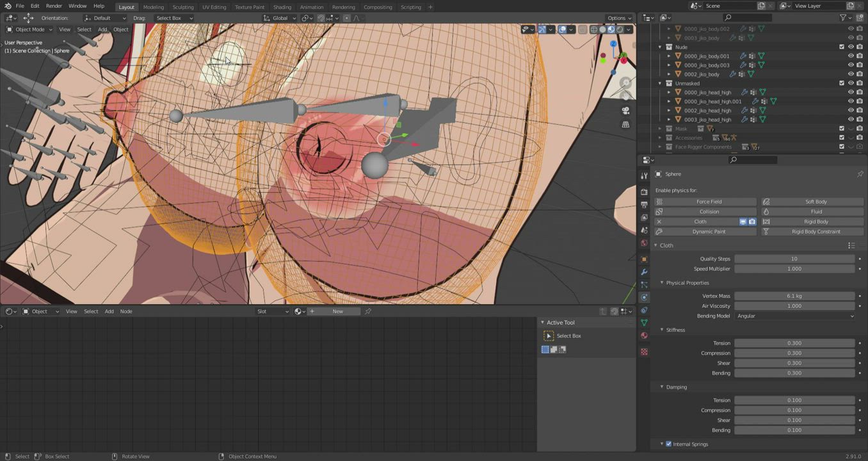Open the Global transform orientation dropdown
This screenshot has width=868, height=461.
click(x=280, y=18)
